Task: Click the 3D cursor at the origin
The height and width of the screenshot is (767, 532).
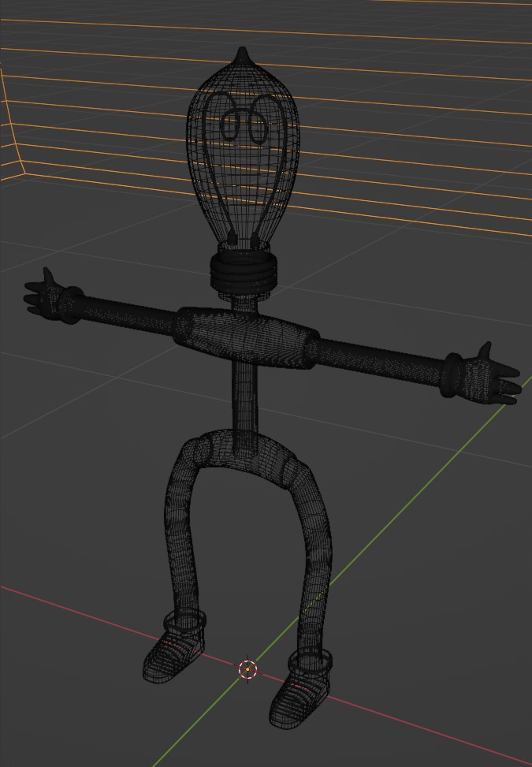Action: 248,669
